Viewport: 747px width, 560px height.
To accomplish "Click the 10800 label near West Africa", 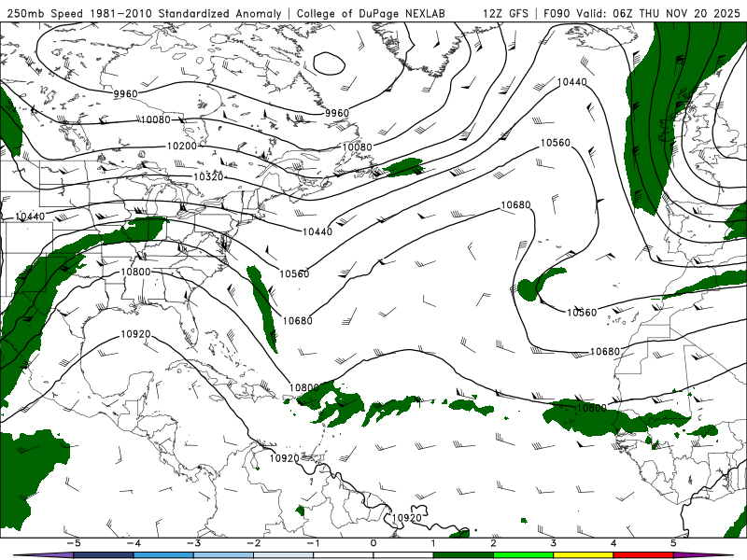I will pyautogui.click(x=591, y=408).
